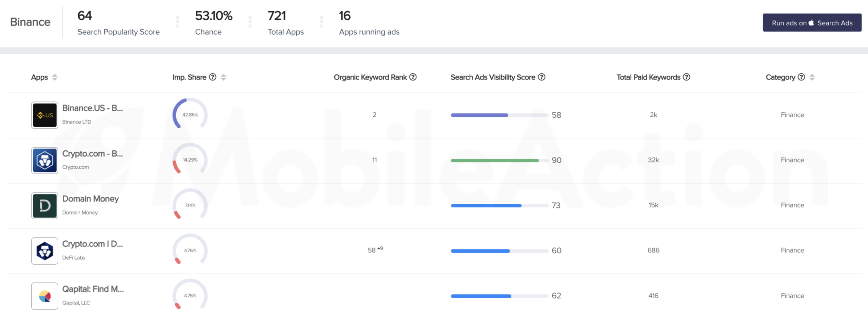Screen dimensions: 868x316
Task: Click 15k paid keywords for Domain Money
Action: point(653,205)
